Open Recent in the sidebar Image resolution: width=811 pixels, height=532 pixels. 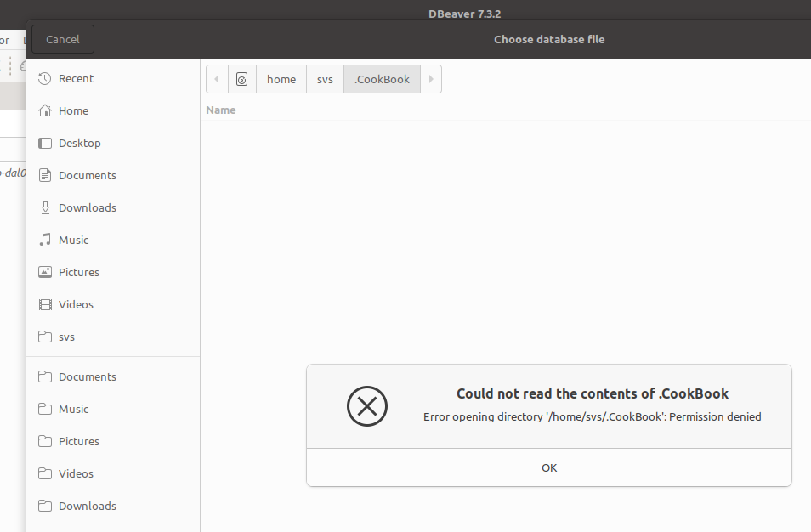113,78
